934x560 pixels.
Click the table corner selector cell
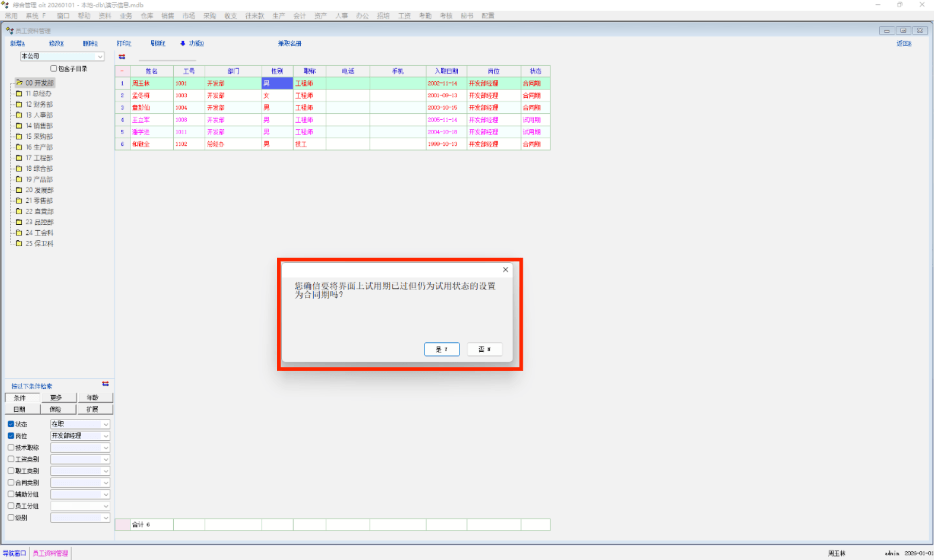(122, 71)
